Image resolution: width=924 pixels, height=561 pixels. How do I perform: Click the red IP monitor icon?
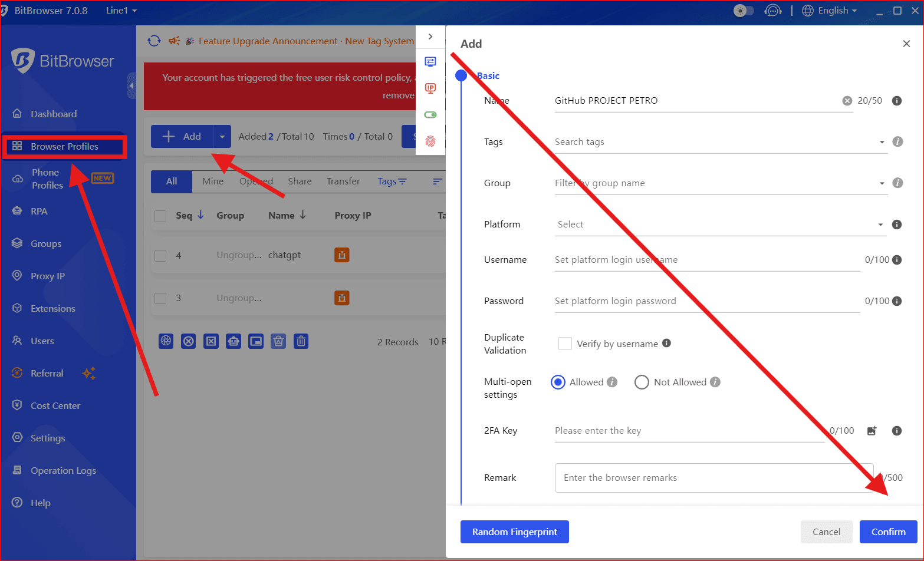pyautogui.click(x=430, y=88)
